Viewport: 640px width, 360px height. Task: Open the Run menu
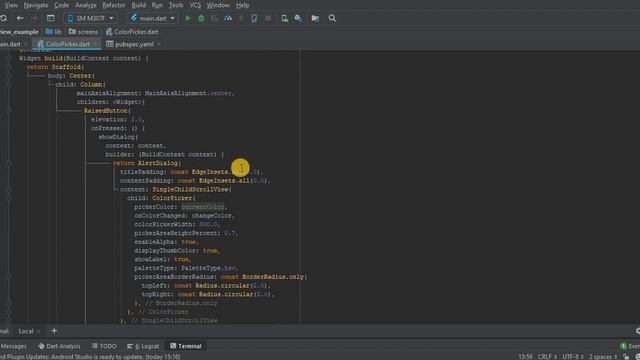(x=157, y=5)
